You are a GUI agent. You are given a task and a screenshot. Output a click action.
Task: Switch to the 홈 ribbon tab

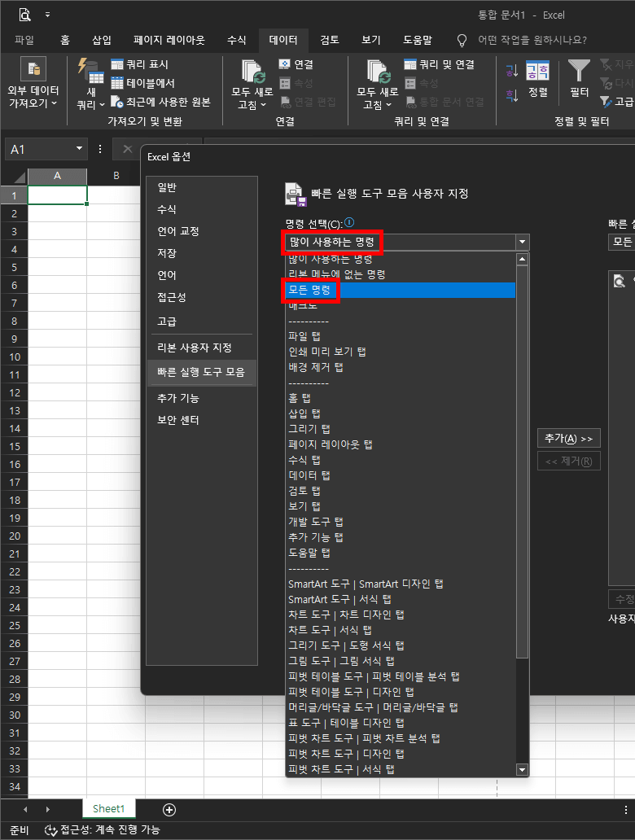[x=65, y=40]
